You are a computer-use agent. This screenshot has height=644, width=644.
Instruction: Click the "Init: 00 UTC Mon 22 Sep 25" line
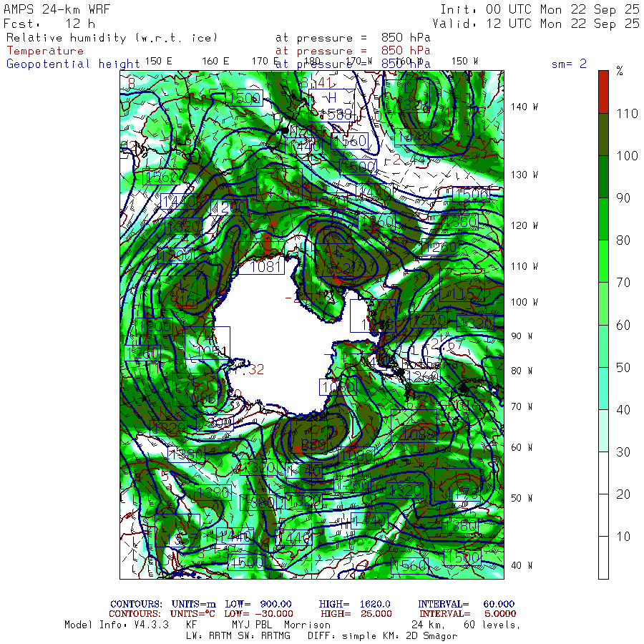pyautogui.click(x=540, y=9)
